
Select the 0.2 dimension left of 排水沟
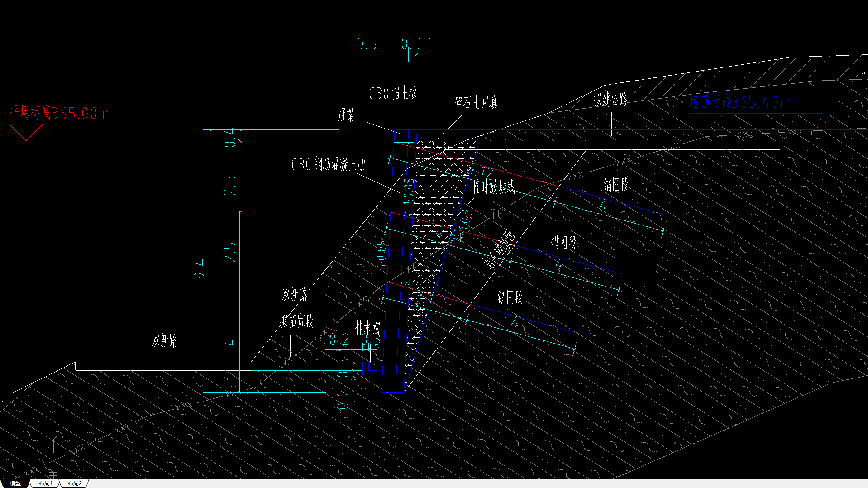[339, 340]
